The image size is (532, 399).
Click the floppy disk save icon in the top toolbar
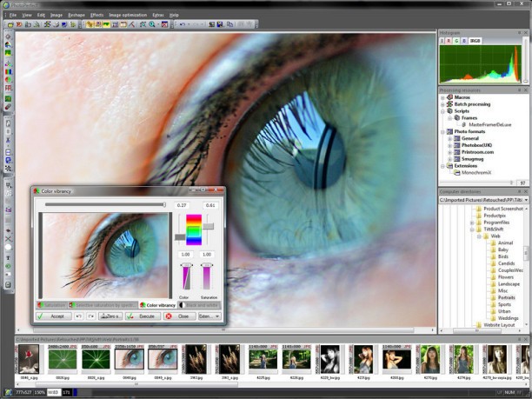(220, 24)
